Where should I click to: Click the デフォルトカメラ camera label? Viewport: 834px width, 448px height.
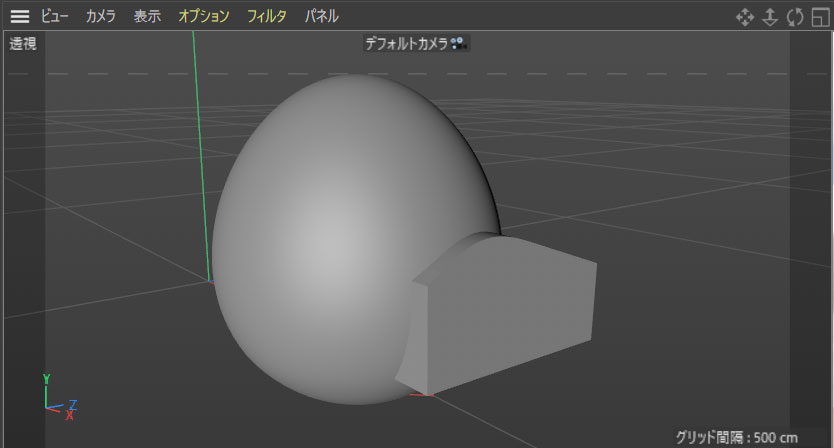pyautogui.click(x=406, y=44)
